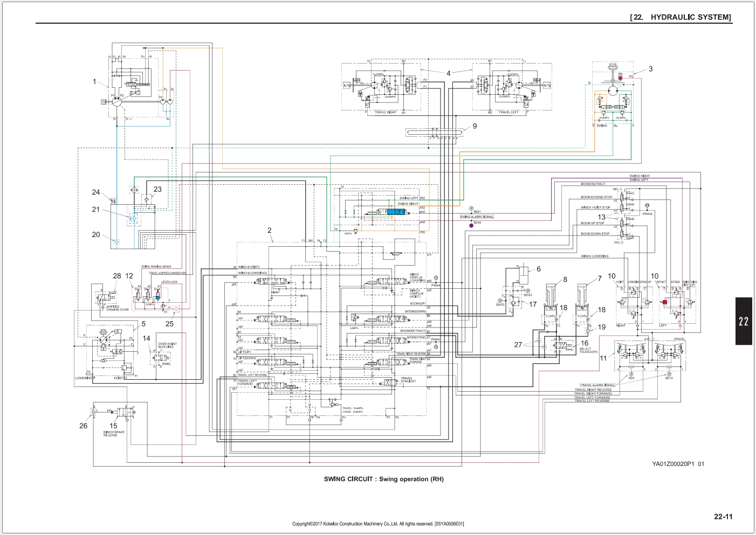Click the telescope cylinder symbol at callout 8
Viewport: 756px width, 535px height.
click(x=551, y=298)
